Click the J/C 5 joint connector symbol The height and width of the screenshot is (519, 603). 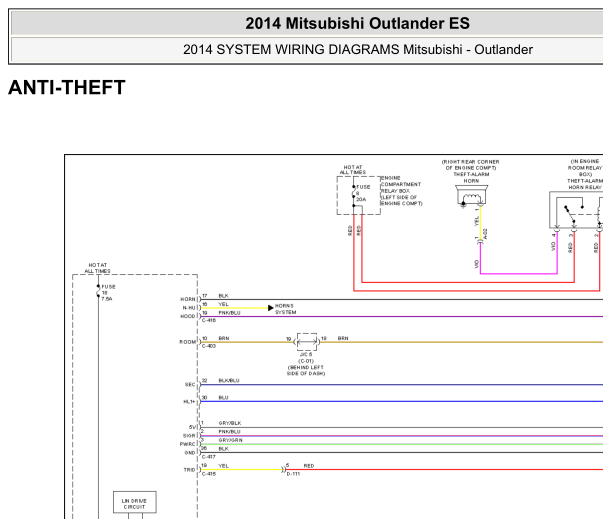click(307, 341)
